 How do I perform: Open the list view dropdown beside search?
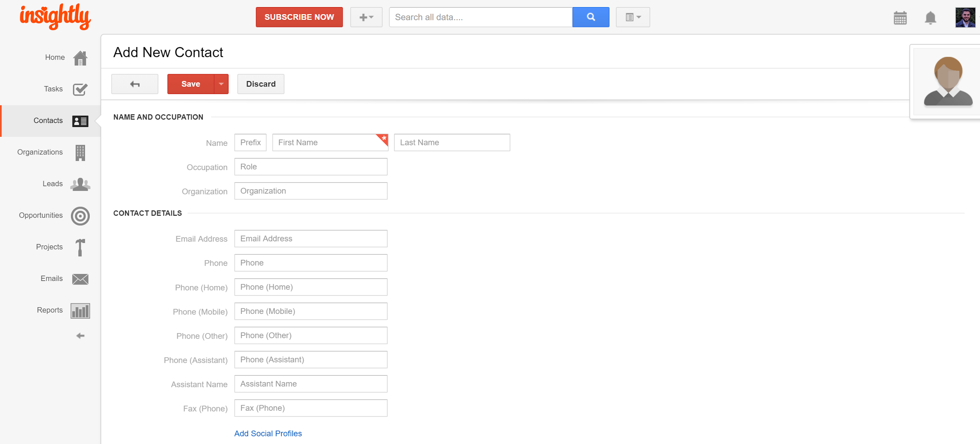(633, 17)
